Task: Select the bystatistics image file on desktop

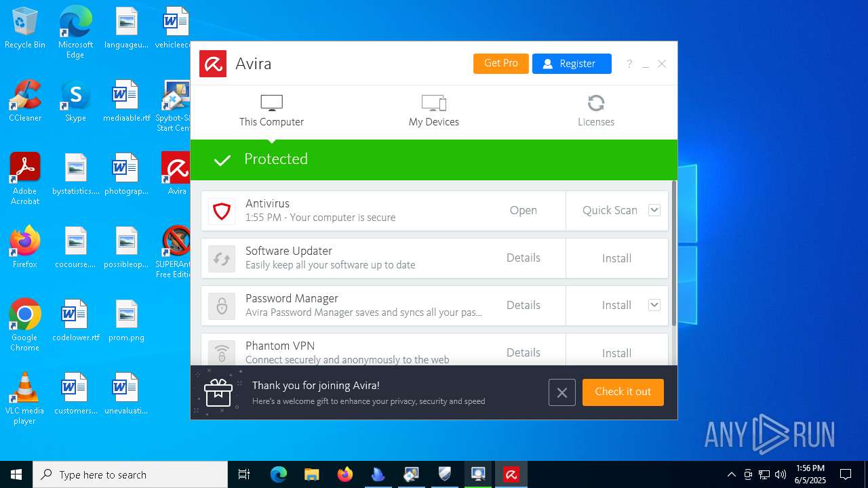Action: (x=75, y=174)
